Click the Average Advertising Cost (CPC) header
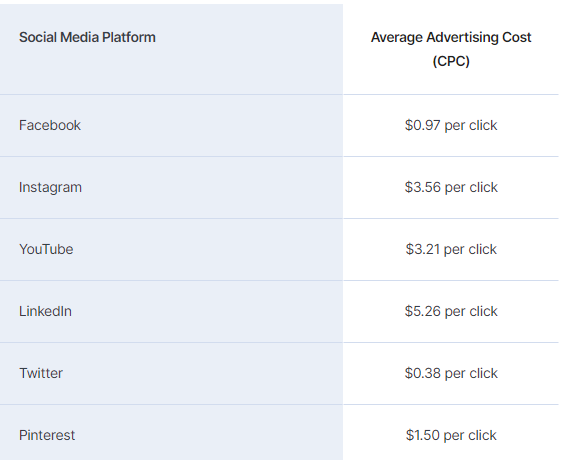 [x=451, y=49]
